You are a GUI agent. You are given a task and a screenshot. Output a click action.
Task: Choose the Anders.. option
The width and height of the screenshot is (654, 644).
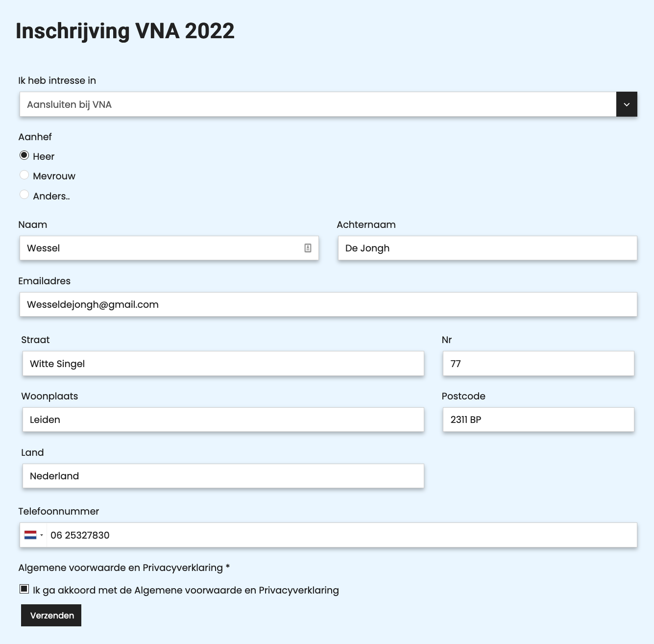pos(24,195)
